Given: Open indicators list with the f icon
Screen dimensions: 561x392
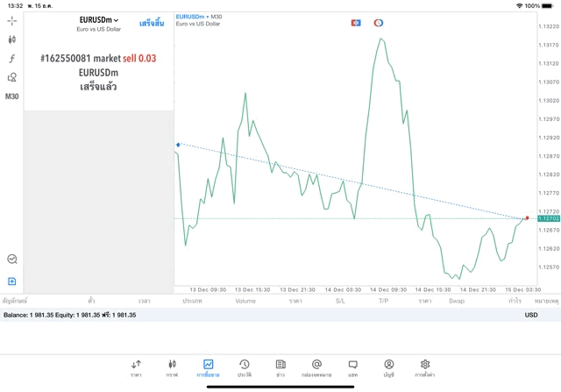Looking at the screenshot, I should pyautogui.click(x=11, y=59).
